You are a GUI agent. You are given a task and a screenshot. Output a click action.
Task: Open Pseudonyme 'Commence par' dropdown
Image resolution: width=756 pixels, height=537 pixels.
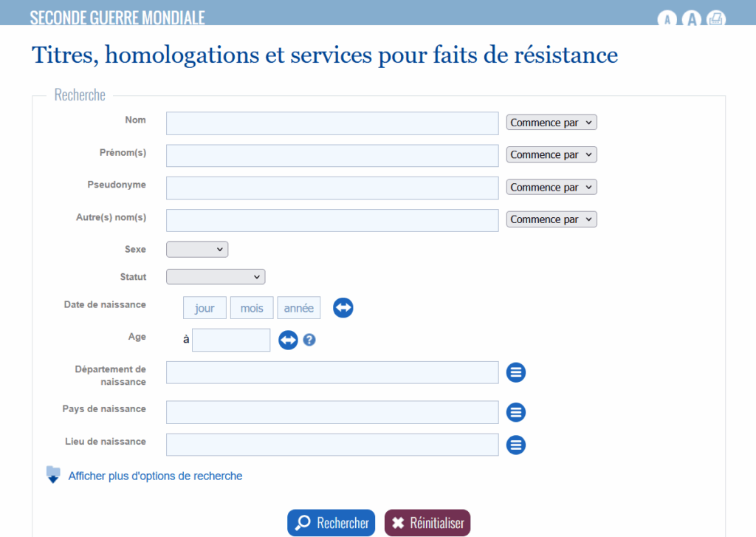tap(551, 187)
